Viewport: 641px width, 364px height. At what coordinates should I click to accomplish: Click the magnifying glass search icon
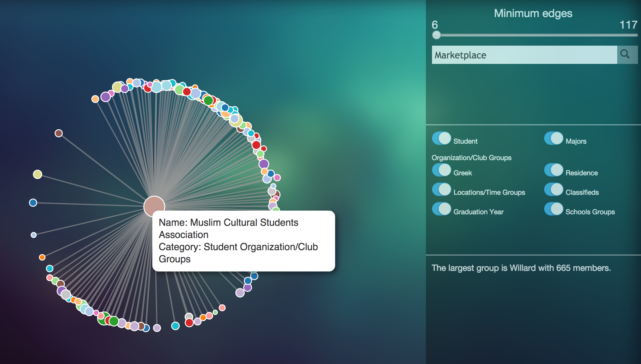point(625,54)
